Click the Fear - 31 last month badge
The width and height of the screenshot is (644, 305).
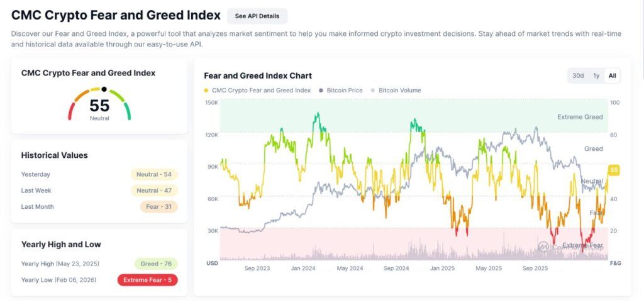pos(159,207)
